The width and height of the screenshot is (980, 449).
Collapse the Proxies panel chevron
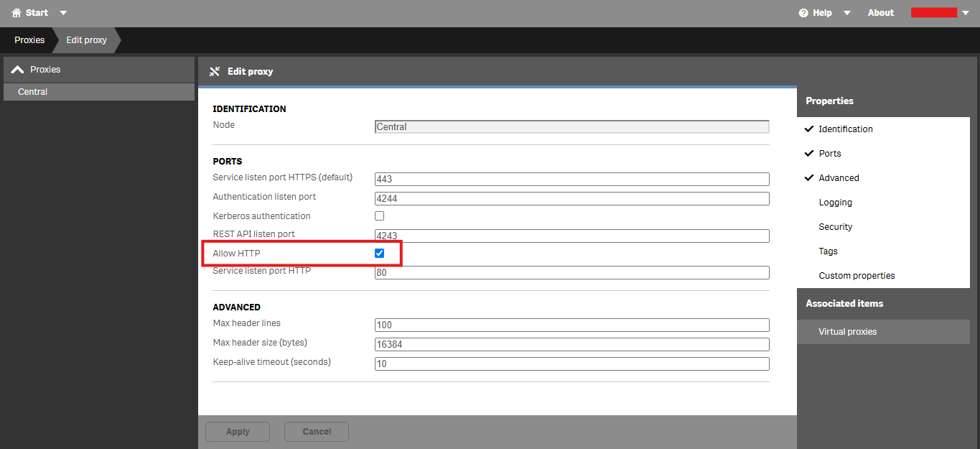click(17, 70)
